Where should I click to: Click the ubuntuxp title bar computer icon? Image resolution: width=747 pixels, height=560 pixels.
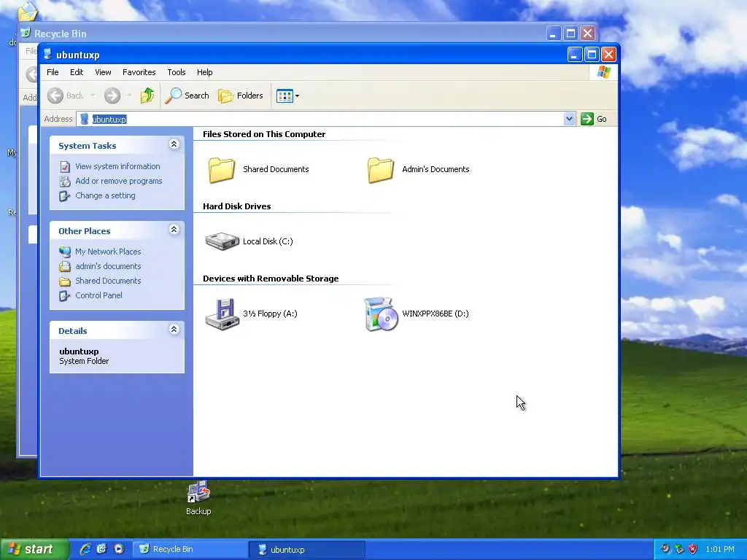tap(47, 54)
